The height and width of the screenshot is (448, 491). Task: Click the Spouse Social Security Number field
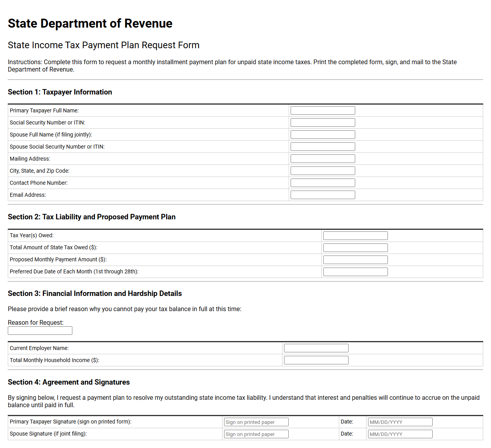323,147
